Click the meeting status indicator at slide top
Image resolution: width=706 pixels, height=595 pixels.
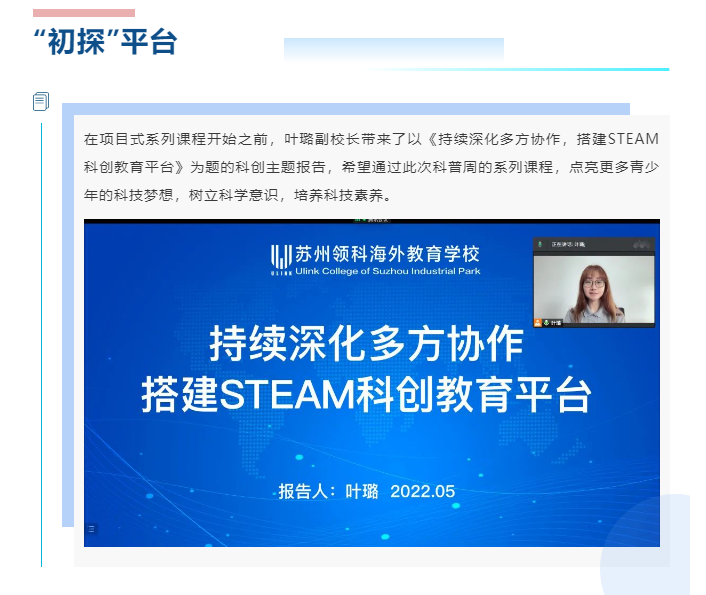(371, 220)
